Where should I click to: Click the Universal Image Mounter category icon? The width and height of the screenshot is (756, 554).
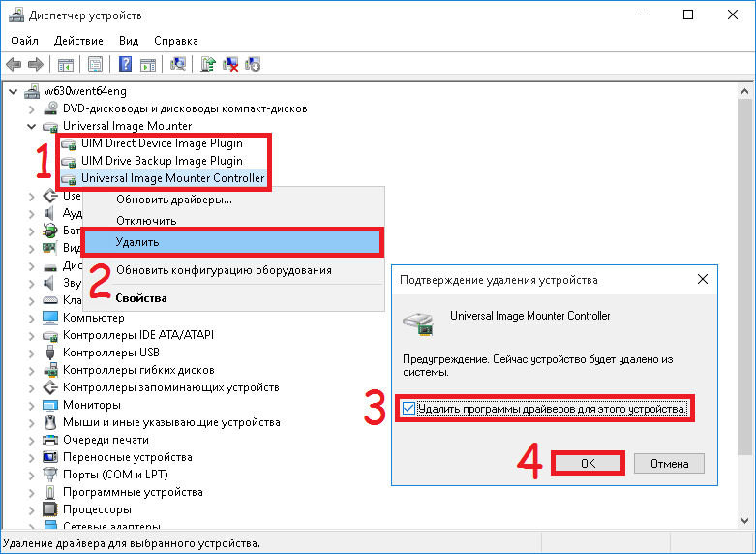(50, 127)
